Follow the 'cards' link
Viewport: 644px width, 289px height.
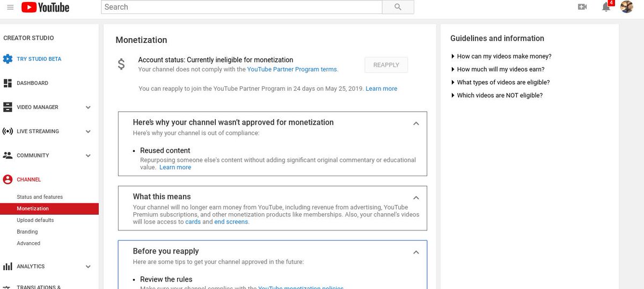click(193, 222)
